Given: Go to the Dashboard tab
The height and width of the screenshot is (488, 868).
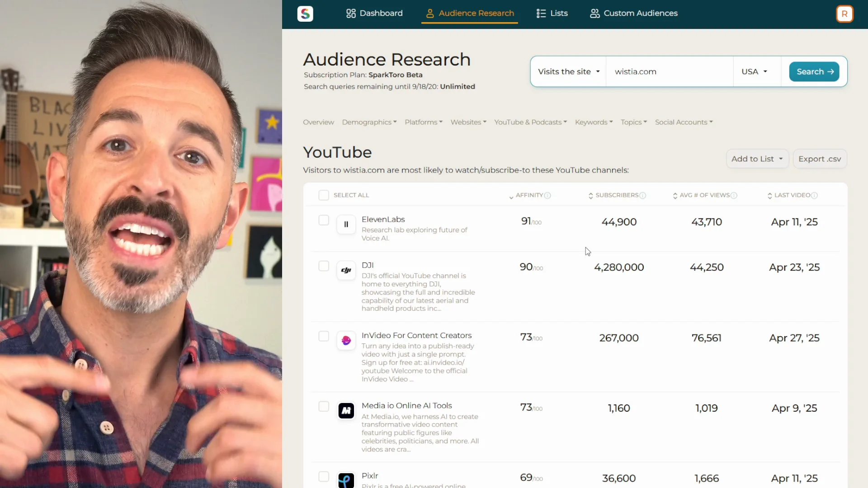Looking at the screenshot, I should pos(374,14).
